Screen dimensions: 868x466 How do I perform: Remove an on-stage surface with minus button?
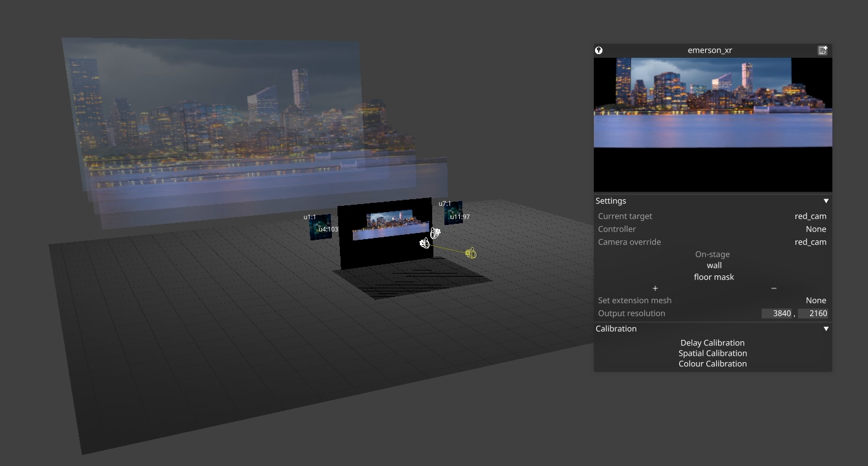(773, 288)
